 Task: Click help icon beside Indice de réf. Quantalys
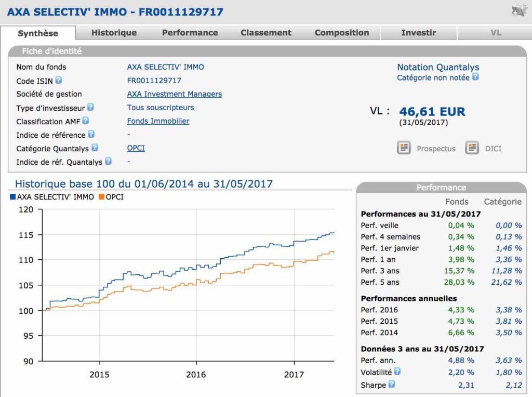pos(108,161)
